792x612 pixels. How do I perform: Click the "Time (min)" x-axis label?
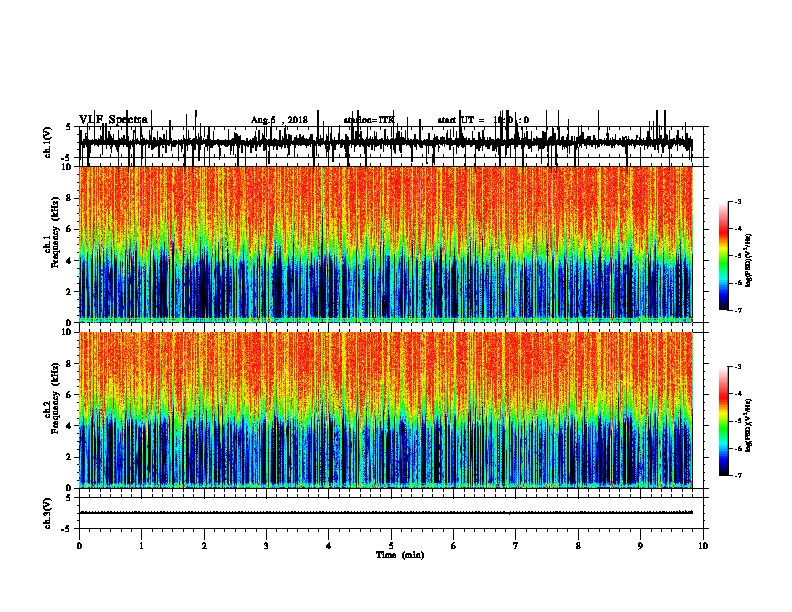pos(400,555)
